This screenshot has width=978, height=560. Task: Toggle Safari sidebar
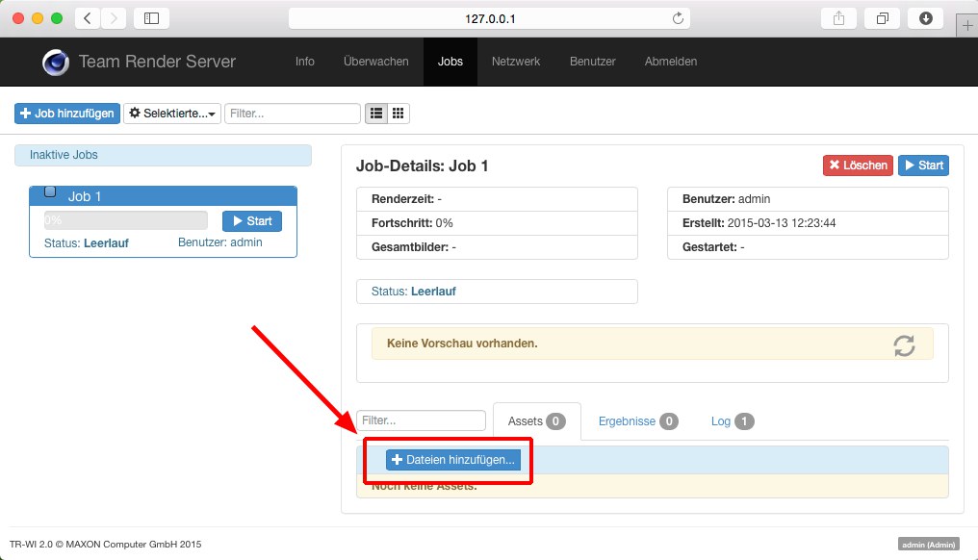tap(151, 18)
